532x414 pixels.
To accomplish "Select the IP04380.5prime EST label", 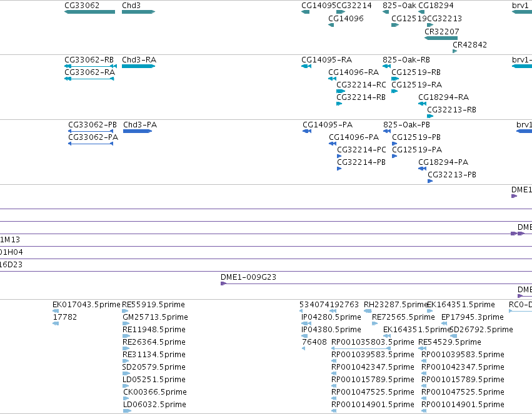I will coord(331,330).
